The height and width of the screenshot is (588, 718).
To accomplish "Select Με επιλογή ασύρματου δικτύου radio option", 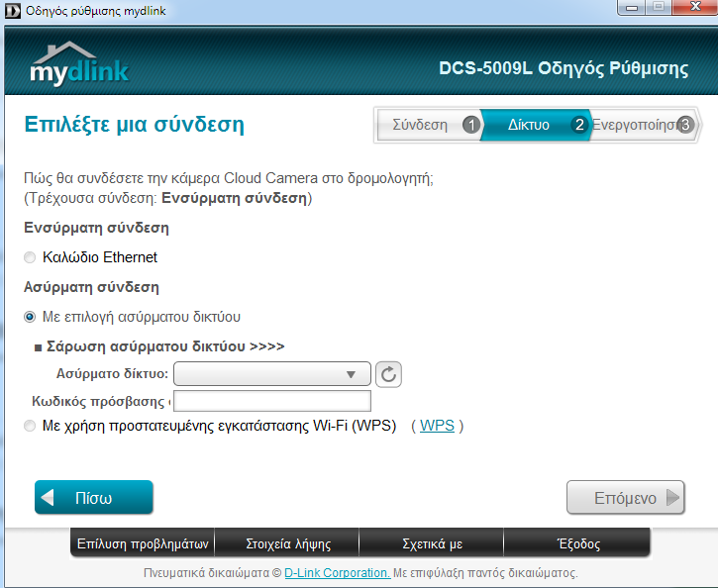I will click(30, 317).
